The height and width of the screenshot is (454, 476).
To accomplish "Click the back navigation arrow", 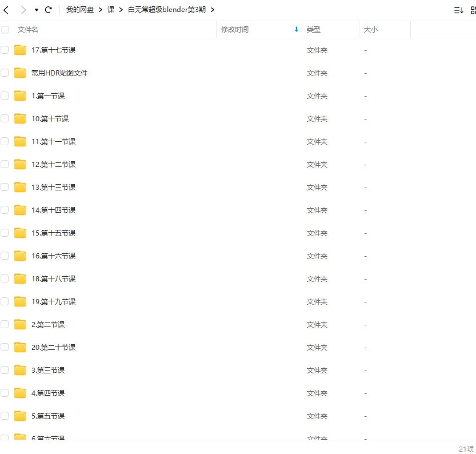I will pos(6,10).
